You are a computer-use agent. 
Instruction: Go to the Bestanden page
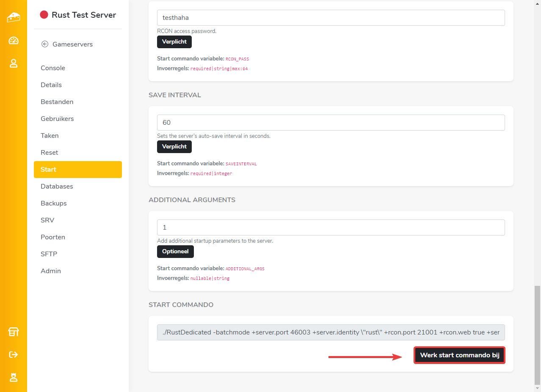[x=57, y=102]
